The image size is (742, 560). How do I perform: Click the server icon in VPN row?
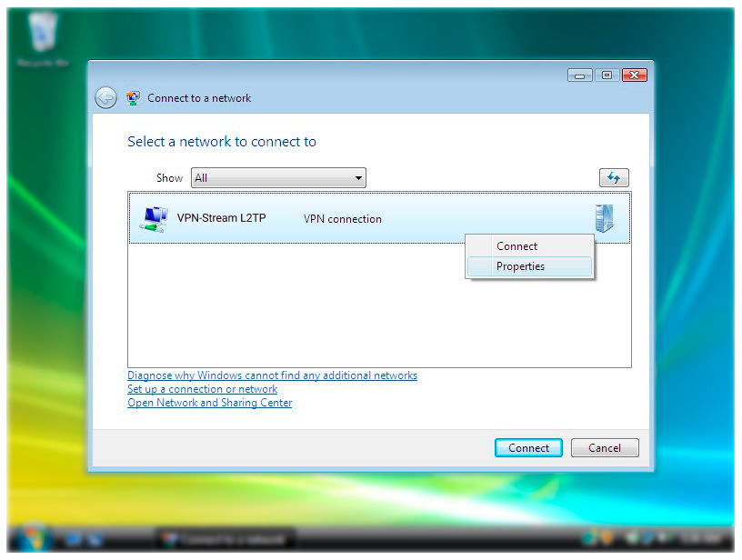(x=605, y=218)
